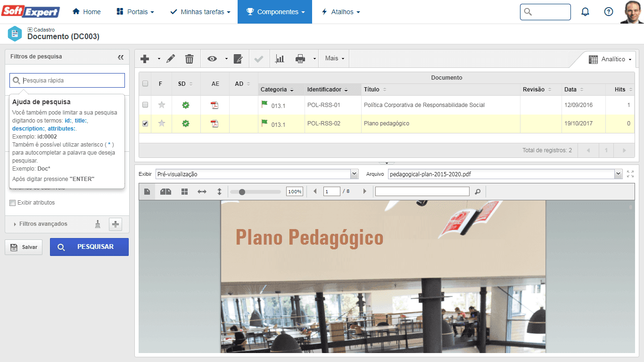Toggle the select-all checkbox in table header

pos(145,83)
